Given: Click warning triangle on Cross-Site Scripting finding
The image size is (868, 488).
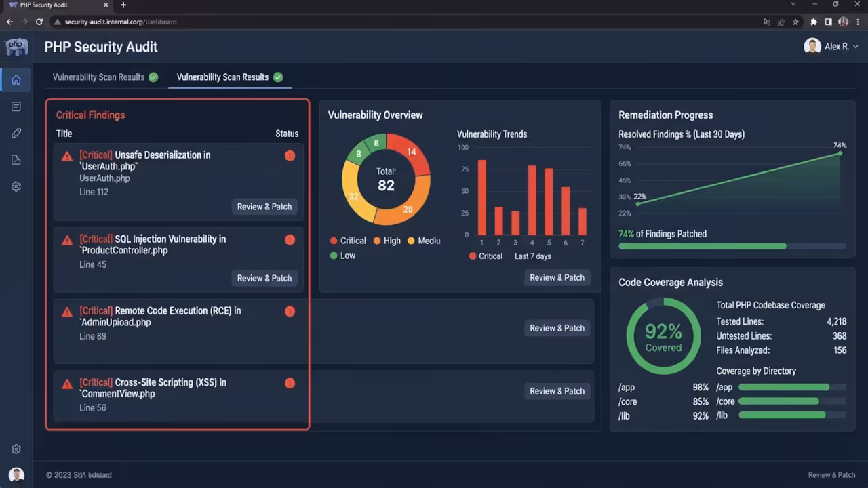Looking at the screenshot, I should coord(66,384).
